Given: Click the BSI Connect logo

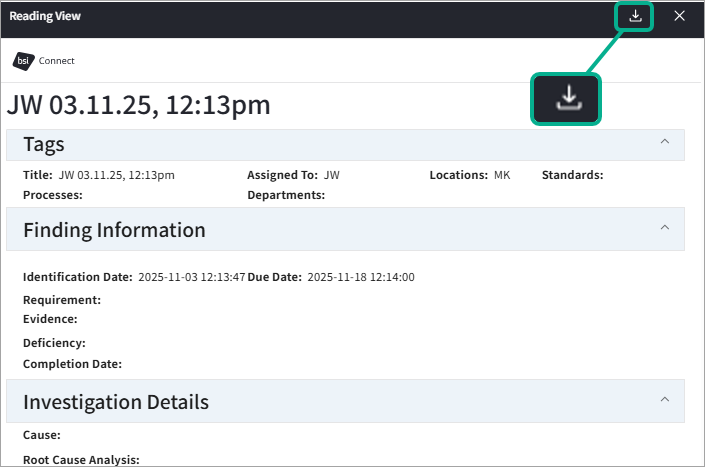Looking at the screenshot, I should pyautogui.click(x=43, y=61).
